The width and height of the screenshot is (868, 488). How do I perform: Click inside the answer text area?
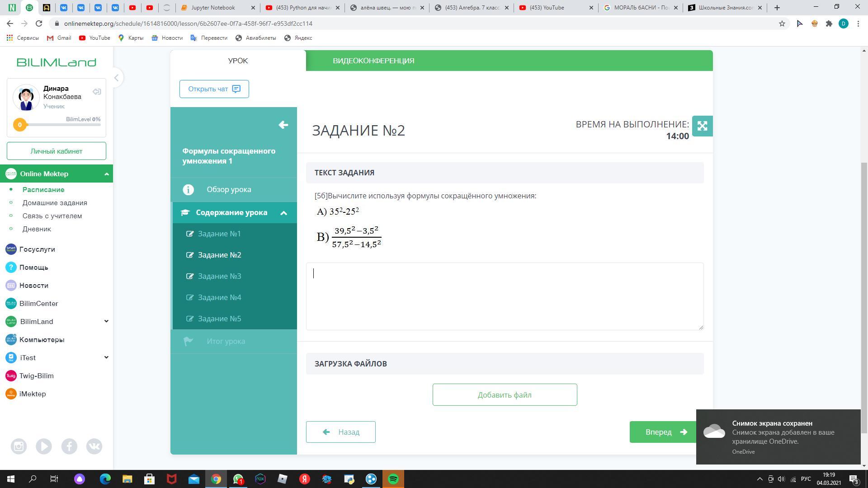pyautogui.click(x=505, y=296)
